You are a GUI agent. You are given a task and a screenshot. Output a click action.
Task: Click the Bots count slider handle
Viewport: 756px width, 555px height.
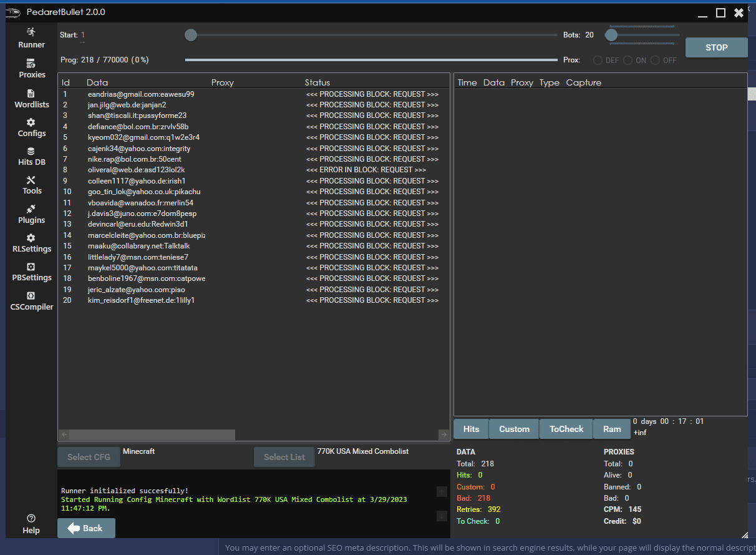pyautogui.click(x=611, y=35)
